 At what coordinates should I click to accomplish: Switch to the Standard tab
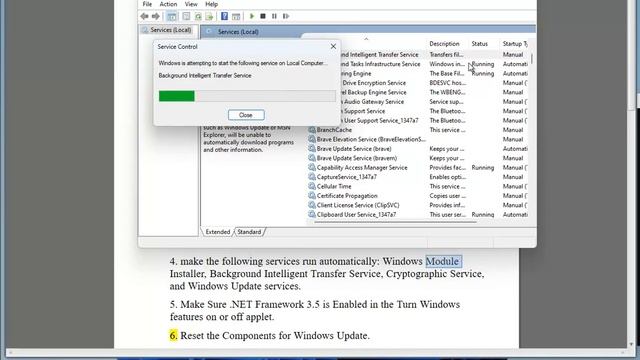click(x=249, y=232)
